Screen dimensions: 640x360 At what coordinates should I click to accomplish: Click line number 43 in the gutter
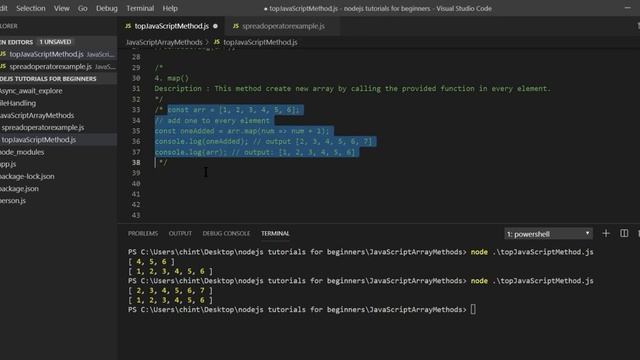click(x=136, y=215)
